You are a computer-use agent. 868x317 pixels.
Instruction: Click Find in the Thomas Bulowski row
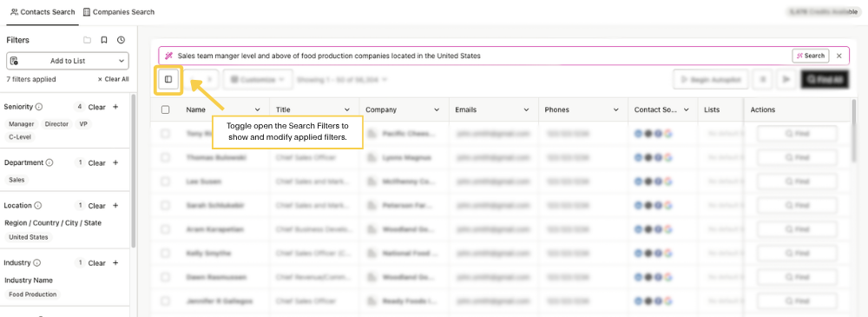pos(797,157)
